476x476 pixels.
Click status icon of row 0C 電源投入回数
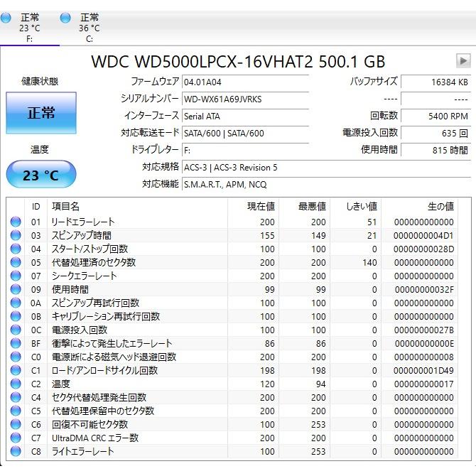coord(16,330)
